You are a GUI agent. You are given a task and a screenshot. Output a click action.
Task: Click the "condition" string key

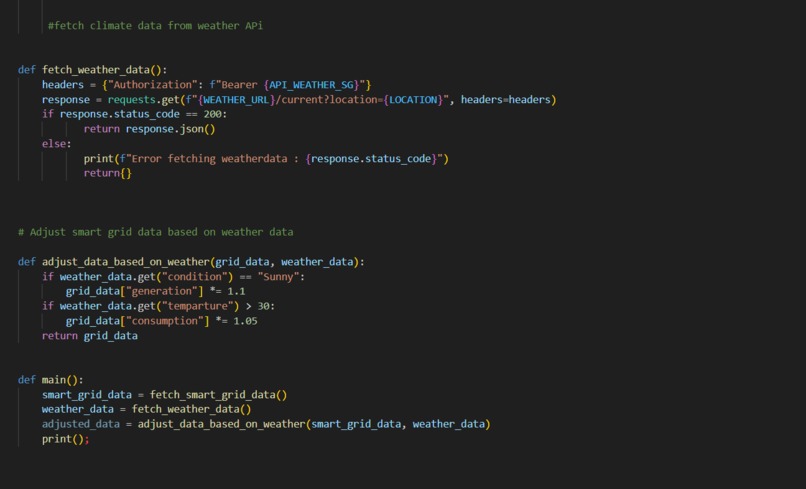[194, 277]
